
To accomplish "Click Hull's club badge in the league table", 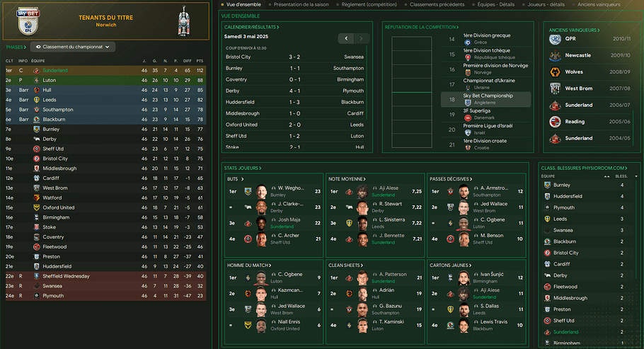I will (37, 90).
